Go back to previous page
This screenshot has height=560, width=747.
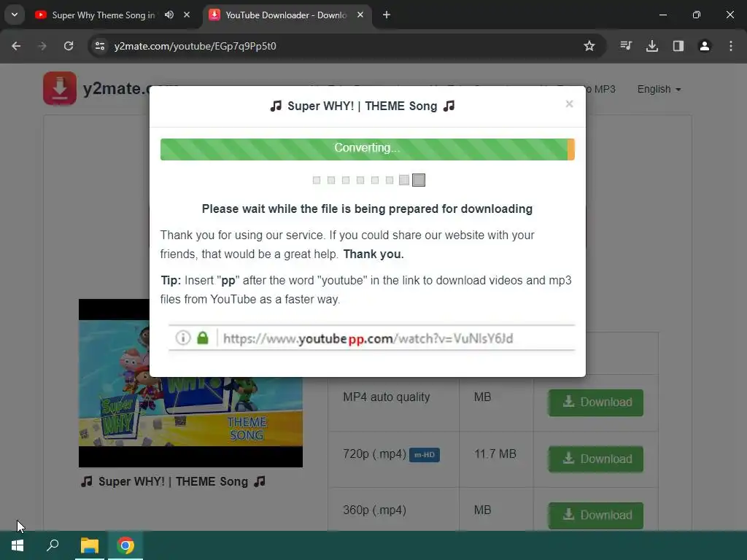point(16,46)
